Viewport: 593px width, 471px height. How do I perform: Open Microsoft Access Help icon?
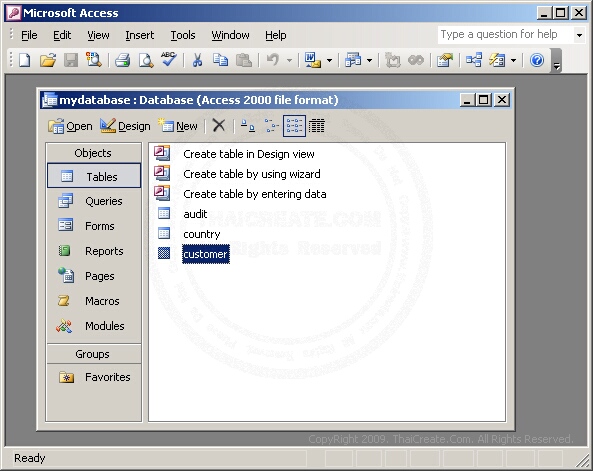pos(537,60)
